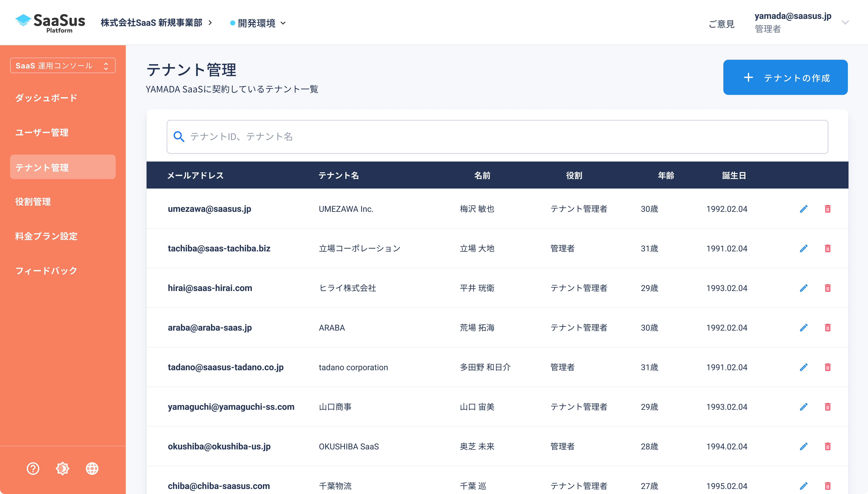The image size is (868, 494).
Task: Click chiba@chiba-saasus.com email
Action: [219, 486]
